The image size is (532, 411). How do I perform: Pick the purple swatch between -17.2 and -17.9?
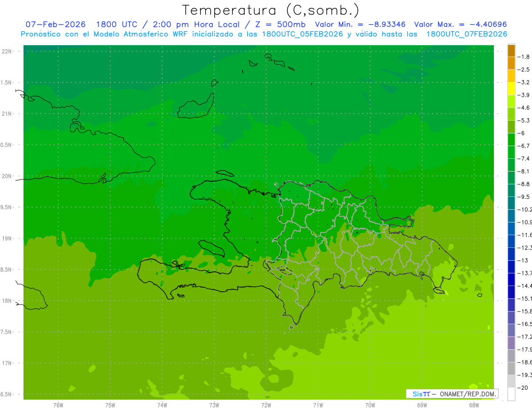click(511, 343)
